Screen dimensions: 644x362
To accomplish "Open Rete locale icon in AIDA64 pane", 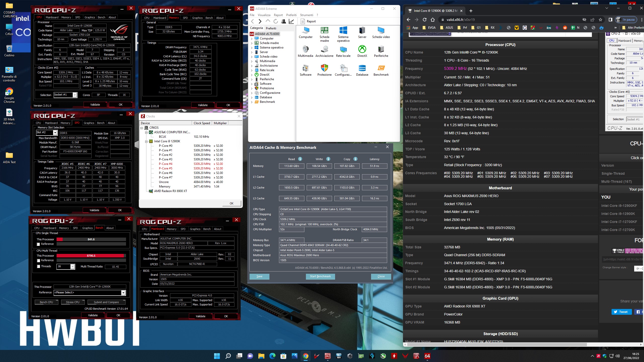I will (x=343, y=52).
